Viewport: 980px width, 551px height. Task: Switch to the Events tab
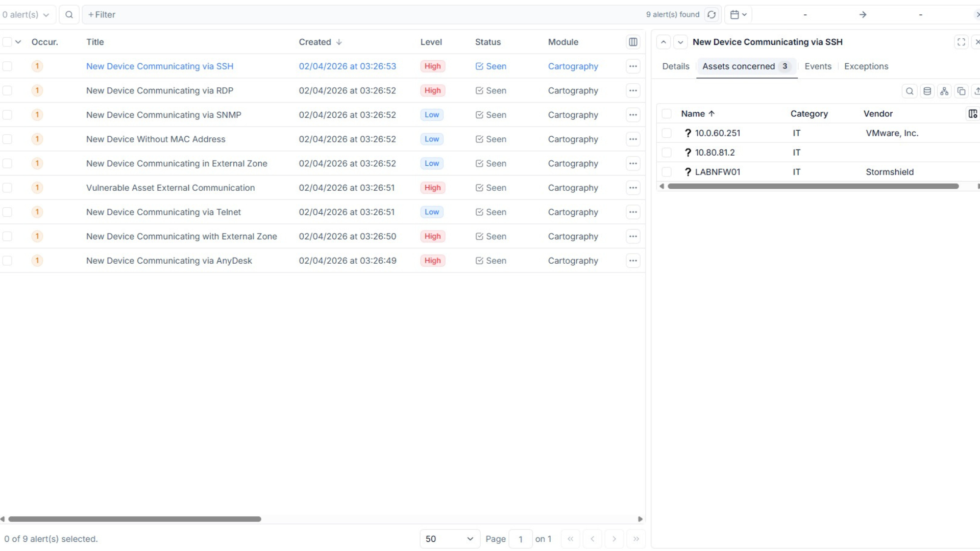(818, 66)
